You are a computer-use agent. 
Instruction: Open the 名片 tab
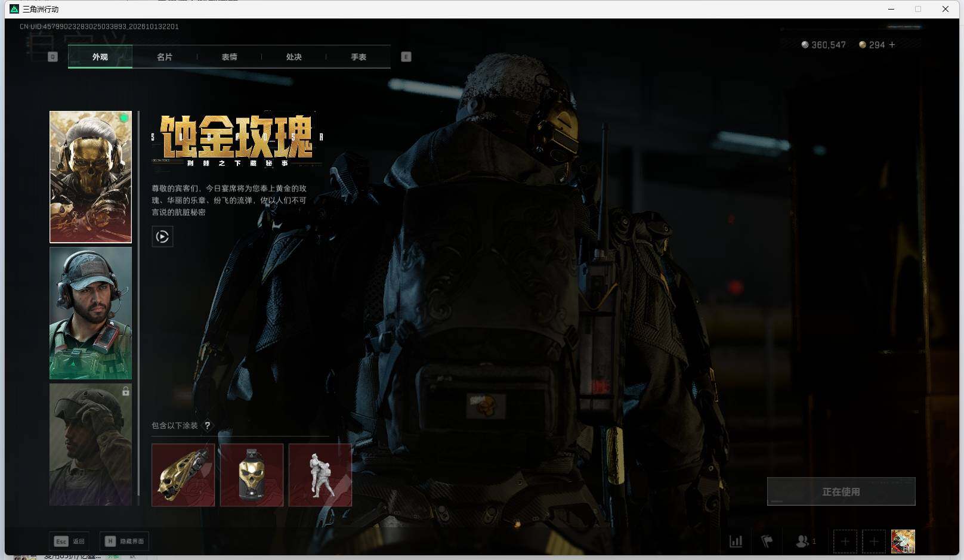point(165,57)
